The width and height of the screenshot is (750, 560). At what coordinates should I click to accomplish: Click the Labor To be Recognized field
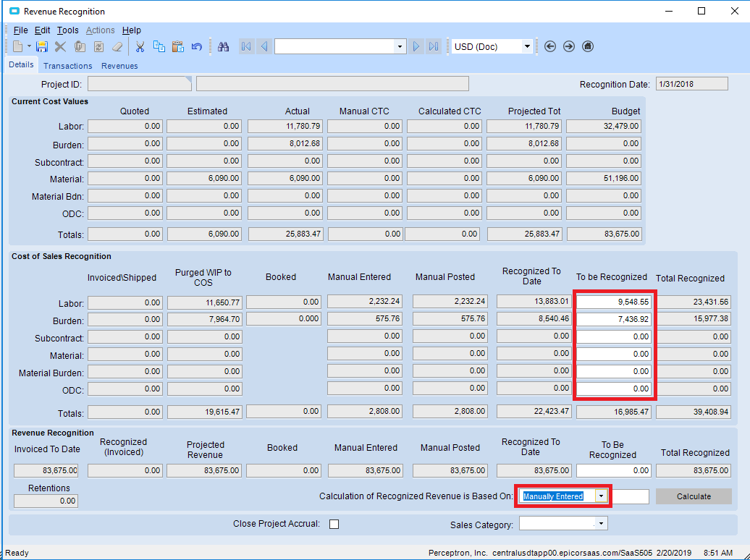pos(614,302)
